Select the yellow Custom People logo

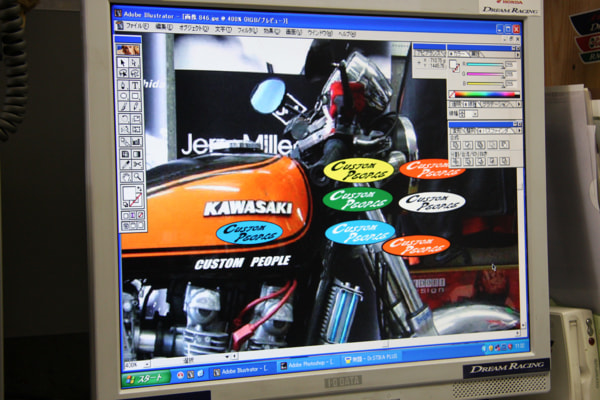[359, 170]
